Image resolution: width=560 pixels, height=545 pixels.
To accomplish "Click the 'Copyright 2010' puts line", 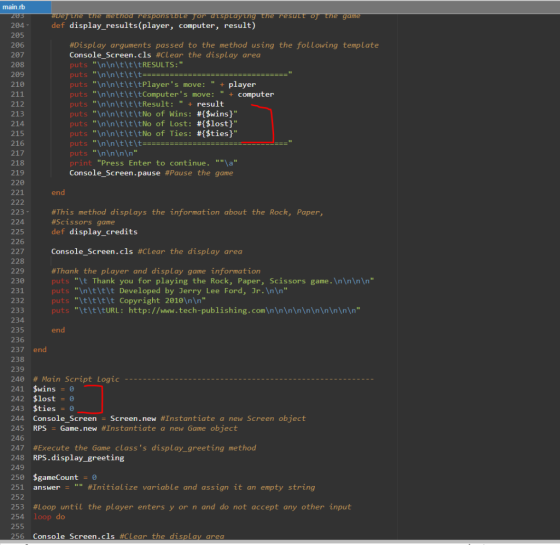I will tap(128, 301).
